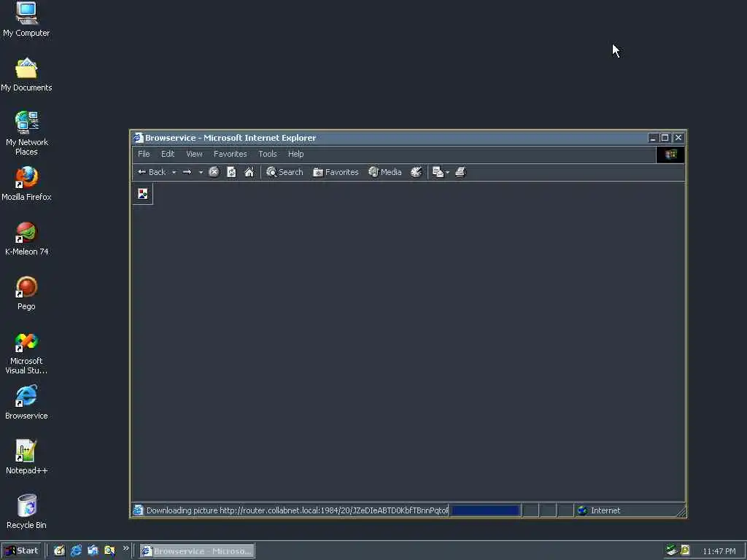Select the Notepad++ desktop shortcut

pos(26,457)
